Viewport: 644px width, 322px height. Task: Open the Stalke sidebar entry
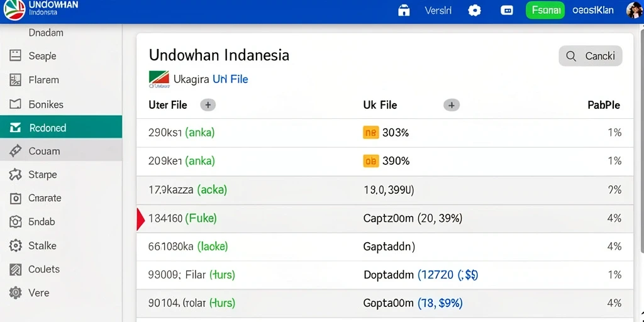click(x=61, y=246)
